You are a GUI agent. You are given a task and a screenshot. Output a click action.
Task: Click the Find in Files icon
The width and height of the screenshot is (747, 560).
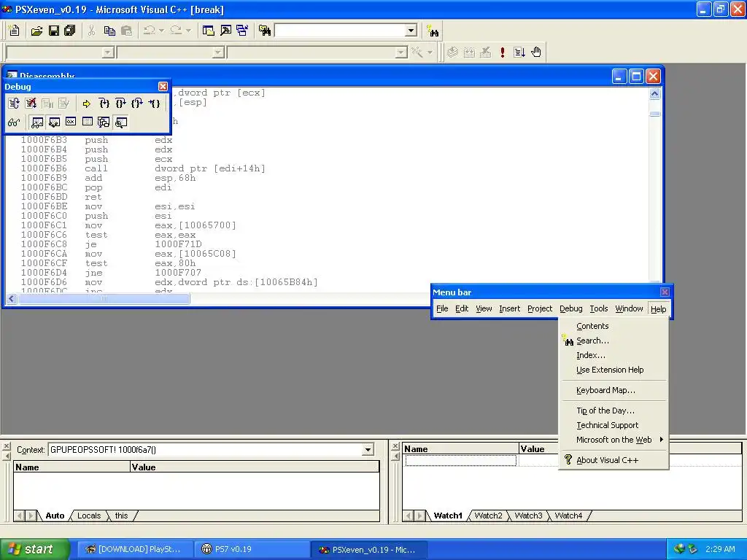[265, 31]
